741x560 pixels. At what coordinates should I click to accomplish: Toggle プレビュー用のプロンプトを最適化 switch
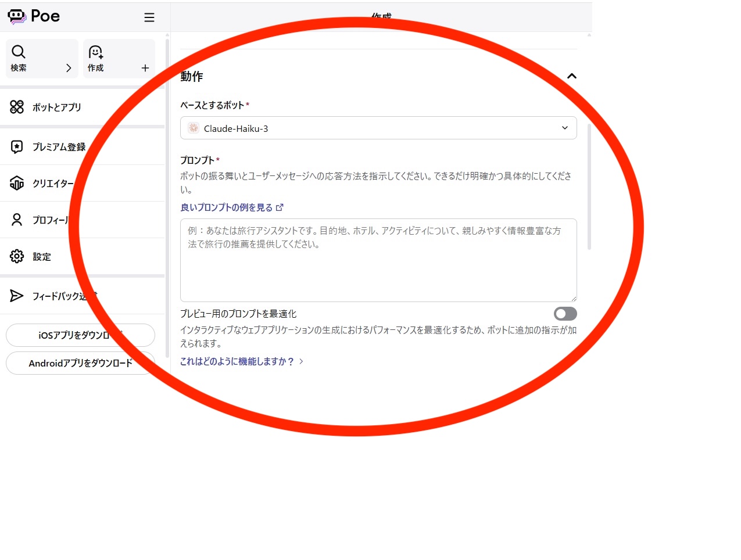[x=565, y=314]
